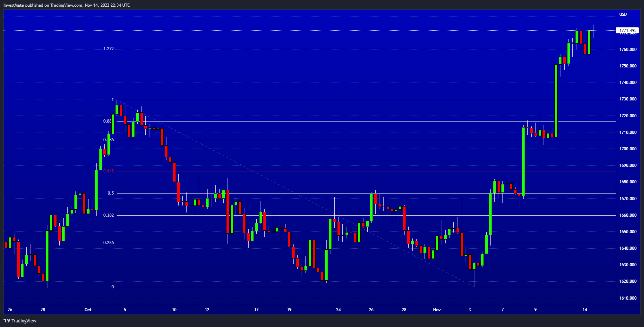Click date 17 on the time axis
The height and width of the screenshot is (327, 644).
[x=256, y=310]
